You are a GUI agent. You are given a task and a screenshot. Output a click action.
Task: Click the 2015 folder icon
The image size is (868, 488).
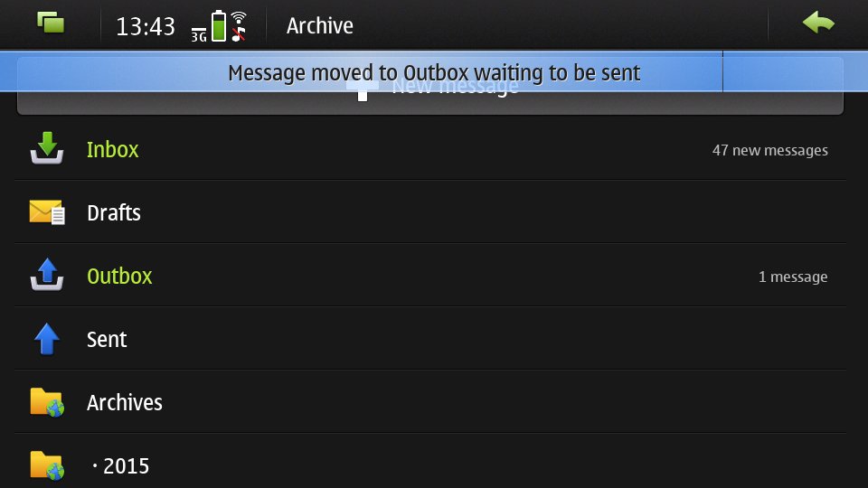tap(47, 465)
